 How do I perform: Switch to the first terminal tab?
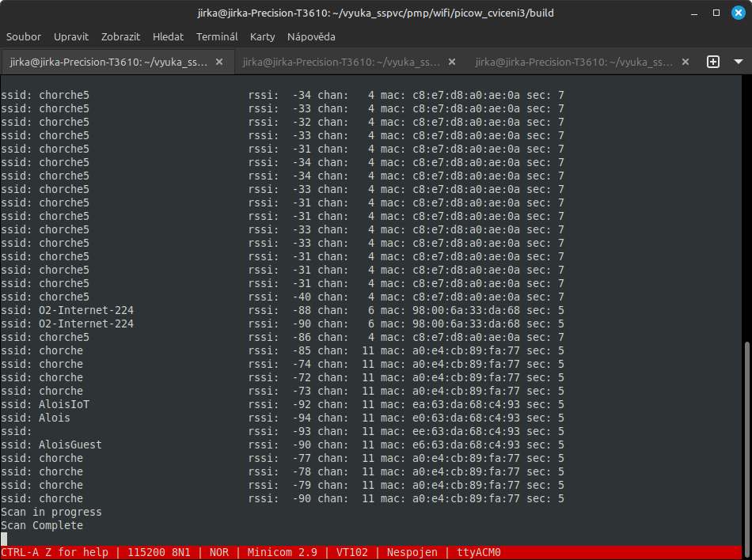click(x=107, y=62)
